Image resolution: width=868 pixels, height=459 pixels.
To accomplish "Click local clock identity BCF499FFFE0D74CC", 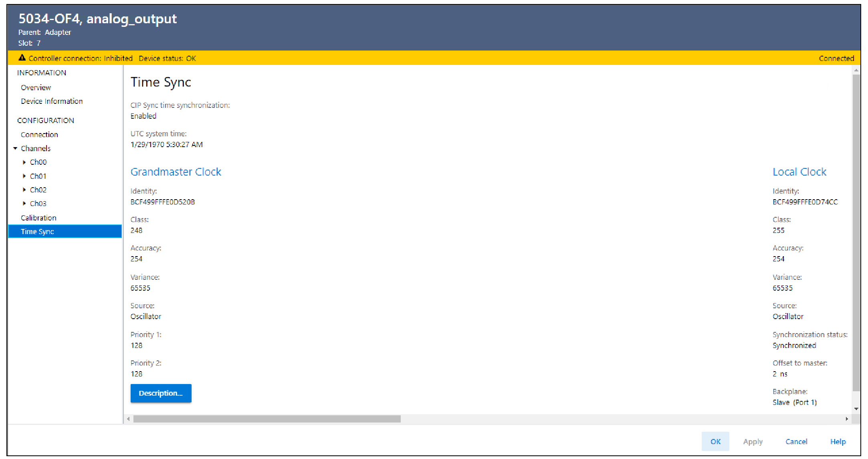I will (x=805, y=202).
